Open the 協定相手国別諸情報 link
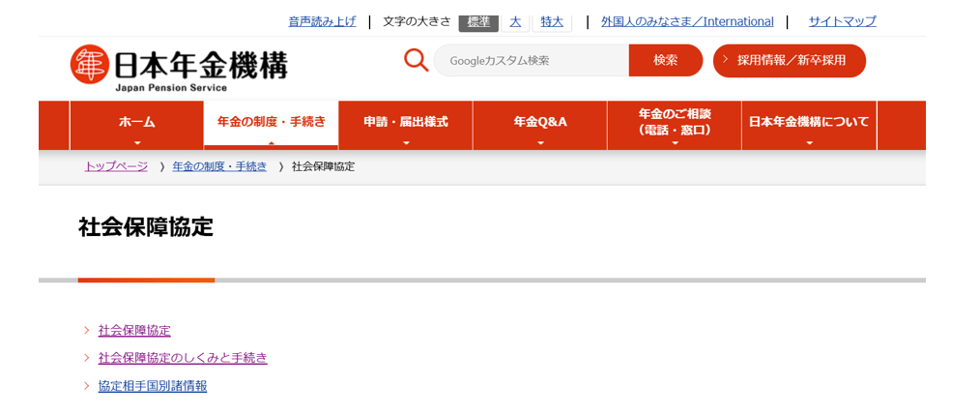 (153, 386)
